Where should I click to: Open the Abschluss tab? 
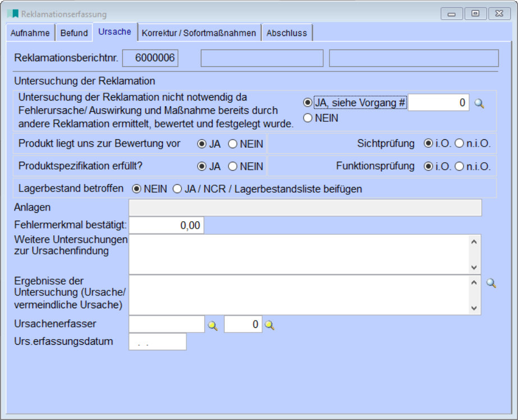pos(286,33)
